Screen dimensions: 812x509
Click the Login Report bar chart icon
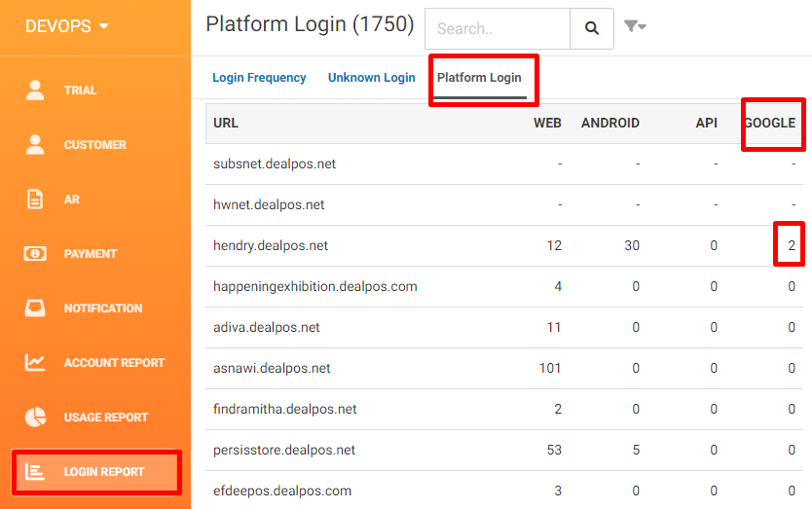35,472
